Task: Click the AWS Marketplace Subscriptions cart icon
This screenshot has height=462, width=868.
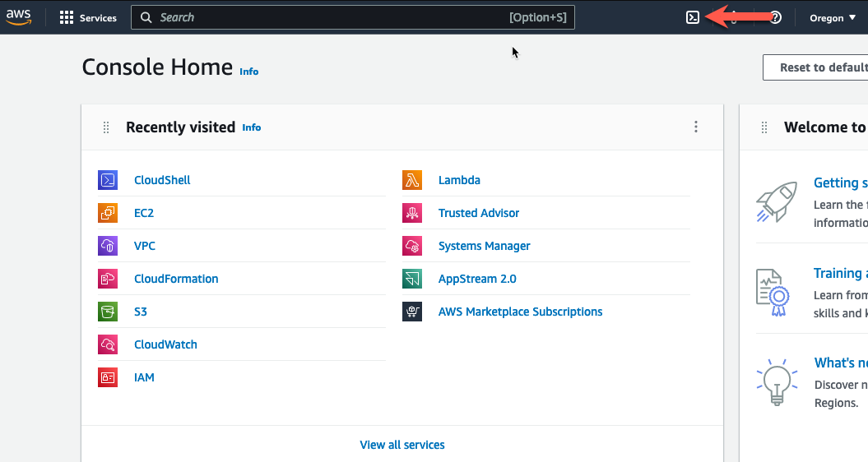Action: point(412,312)
